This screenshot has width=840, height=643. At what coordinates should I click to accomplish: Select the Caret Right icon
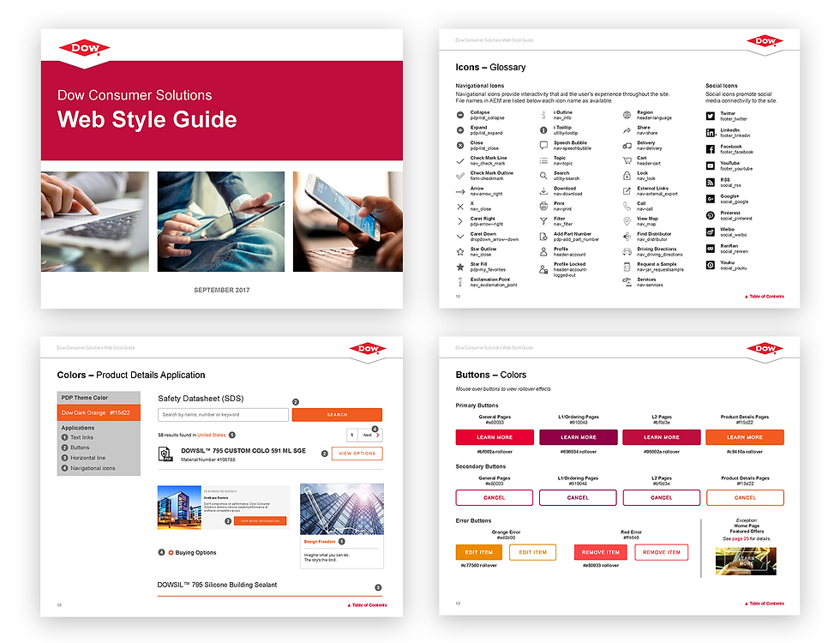[x=460, y=221]
